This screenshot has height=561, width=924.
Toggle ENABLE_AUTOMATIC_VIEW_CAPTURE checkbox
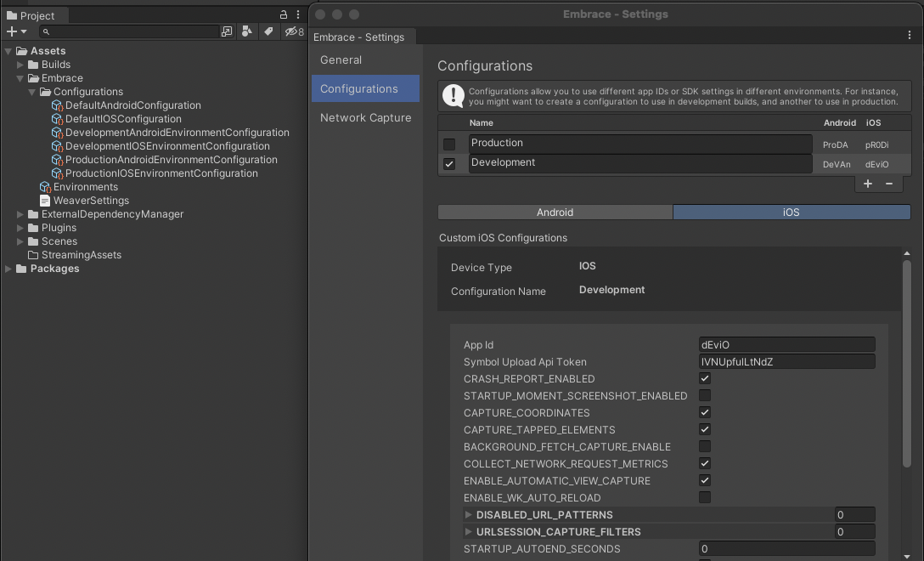705,480
